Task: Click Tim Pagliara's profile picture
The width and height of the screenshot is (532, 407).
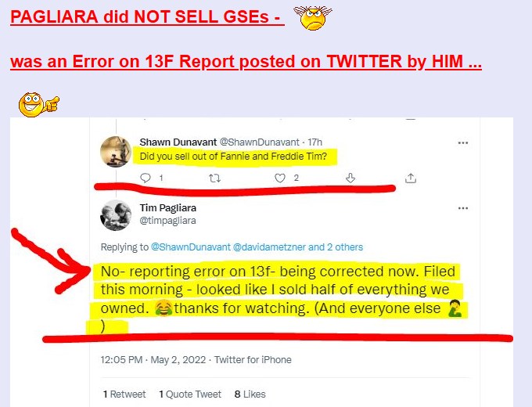Action: click(116, 215)
